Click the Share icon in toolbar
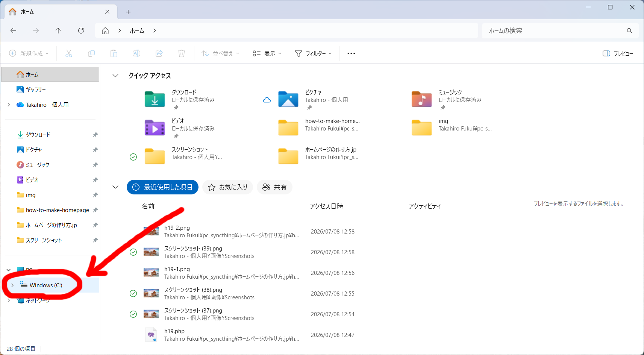The width and height of the screenshot is (644, 355). coord(159,53)
